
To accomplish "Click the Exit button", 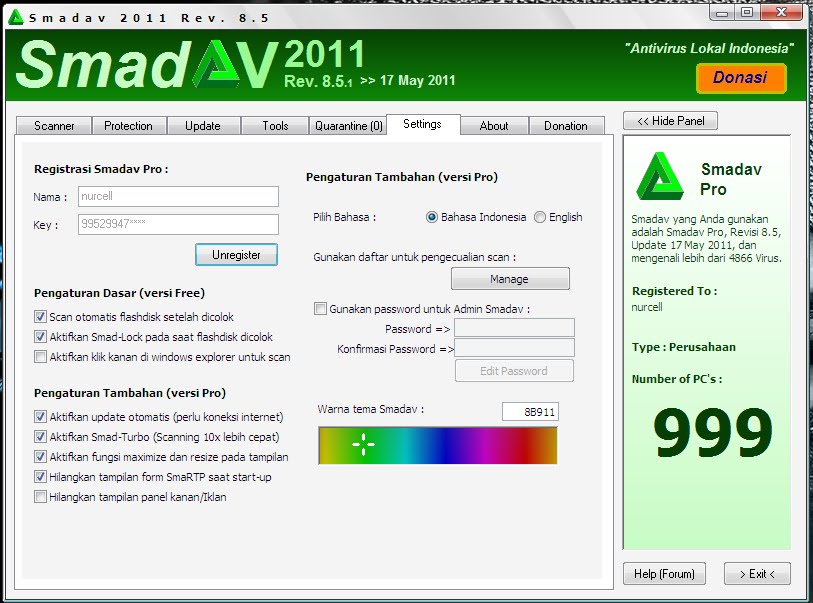I will (x=758, y=573).
